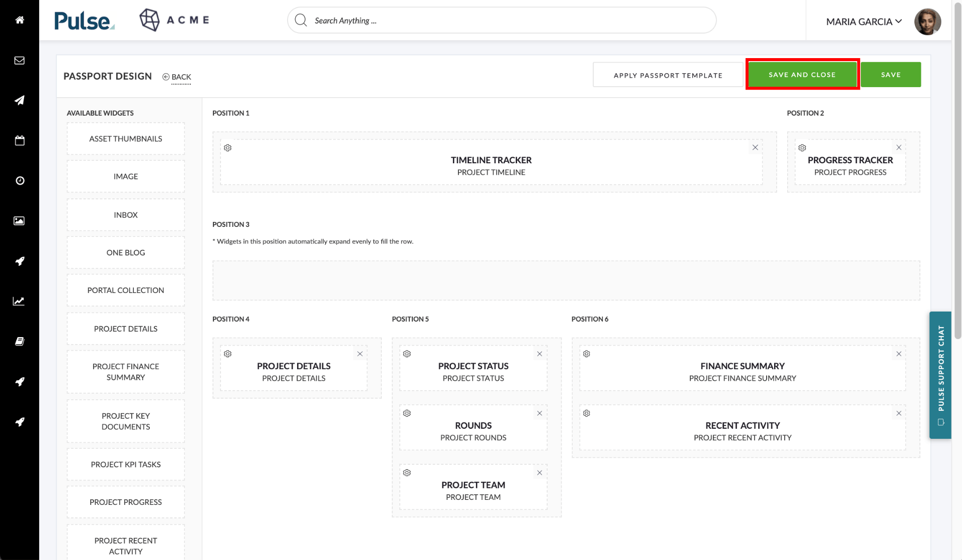Select the Project Finance Summary available widget
The height and width of the screenshot is (560, 962).
(126, 372)
